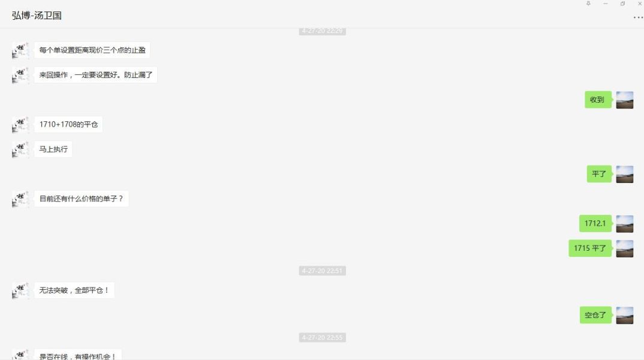This screenshot has width=644, height=360.
Task: Click the avatar beside 目前还有什么价格的单子
Action: 20,199
